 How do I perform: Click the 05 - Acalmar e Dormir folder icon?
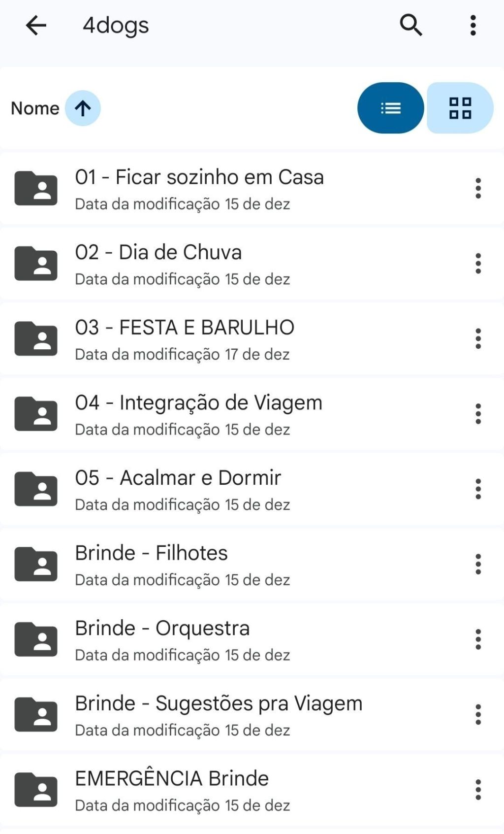(36, 489)
